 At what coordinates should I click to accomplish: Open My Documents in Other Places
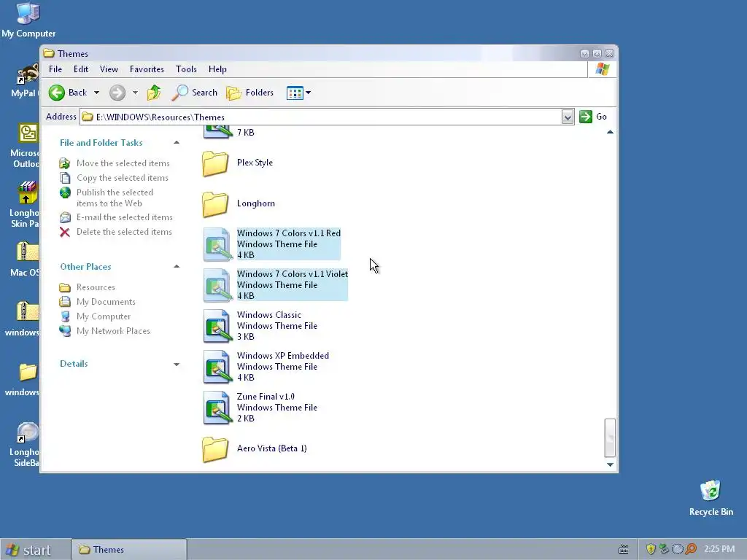pyautogui.click(x=106, y=302)
